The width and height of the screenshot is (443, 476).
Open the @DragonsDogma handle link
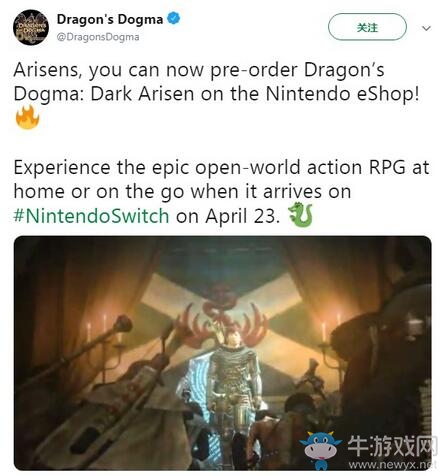coord(98,37)
